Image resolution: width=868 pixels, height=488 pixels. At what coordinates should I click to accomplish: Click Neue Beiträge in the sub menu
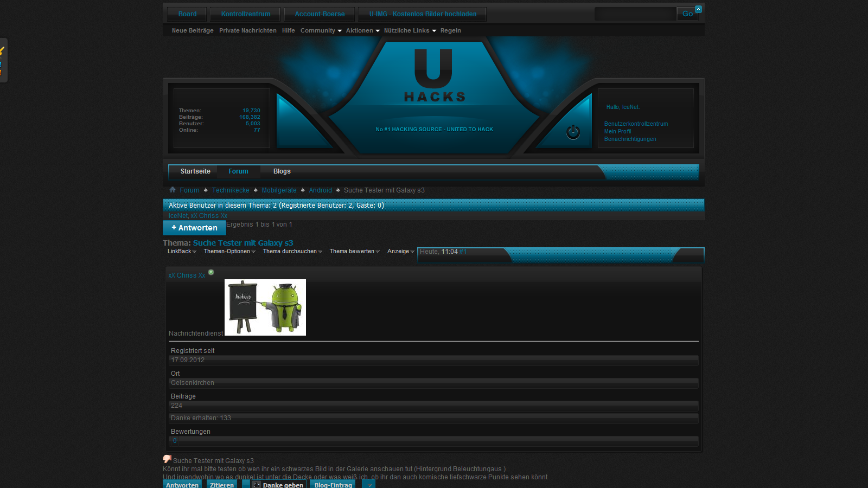pyautogui.click(x=193, y=31)
